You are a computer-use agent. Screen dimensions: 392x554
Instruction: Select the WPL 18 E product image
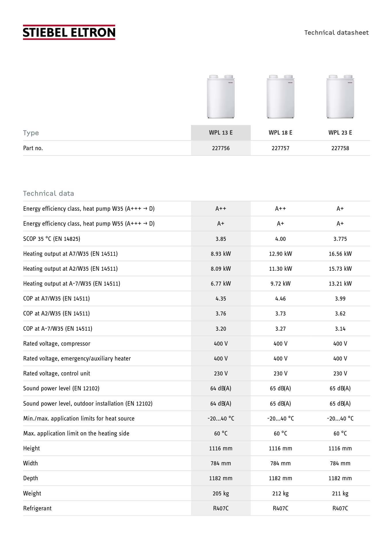pyautogui.click(x=281, y=96)
